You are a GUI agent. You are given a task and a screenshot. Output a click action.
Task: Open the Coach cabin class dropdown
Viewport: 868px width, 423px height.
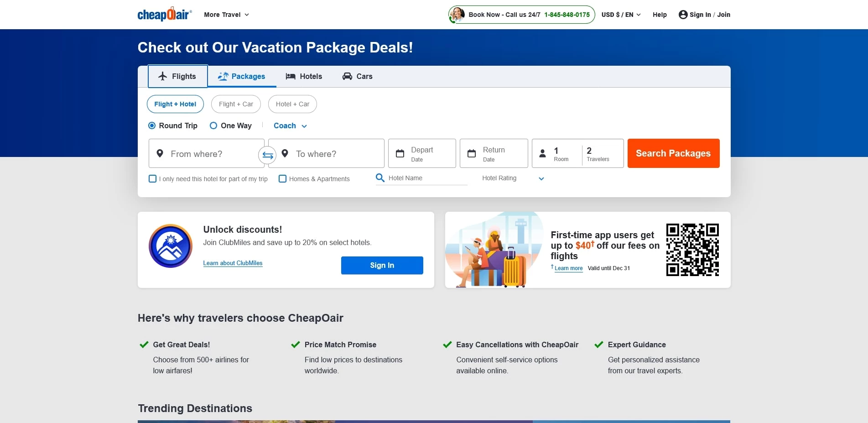pyautogui.click(x=290, y=126)
